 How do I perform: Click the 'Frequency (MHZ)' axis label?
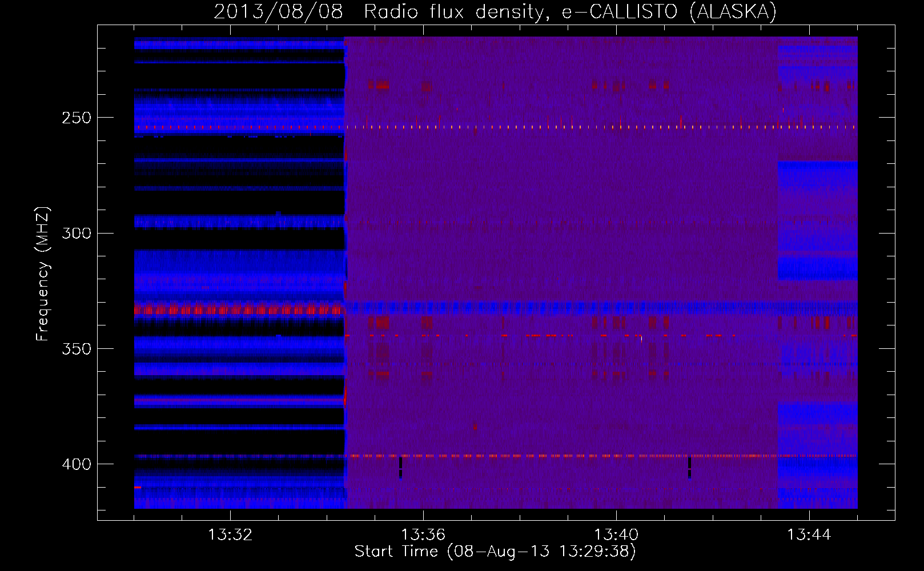point(43,274)
